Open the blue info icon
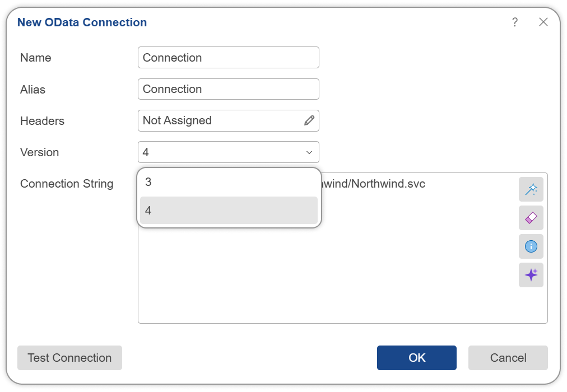This screenshot has height=392, width=567. pos(531,246)
